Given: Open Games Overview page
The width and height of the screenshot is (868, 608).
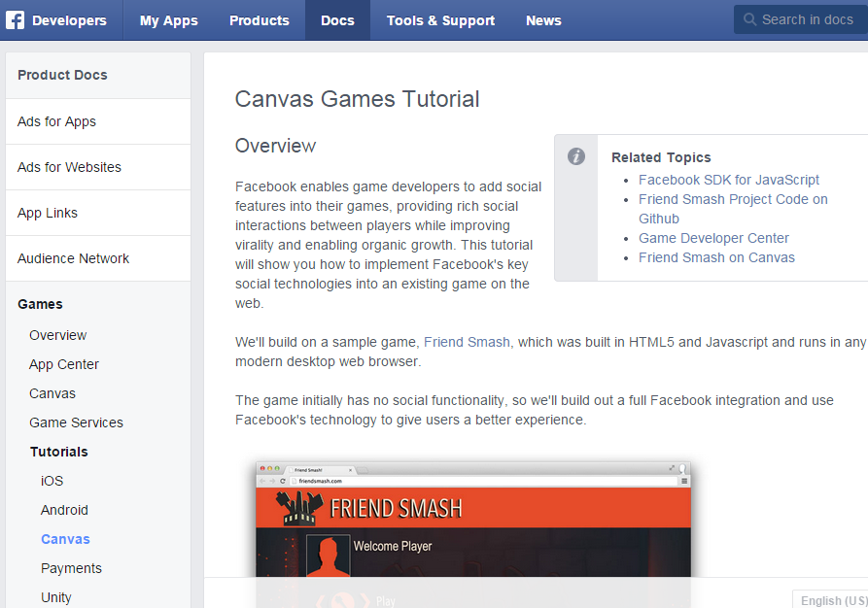Looking at the screenshot, I should click(x=58, y=335).
